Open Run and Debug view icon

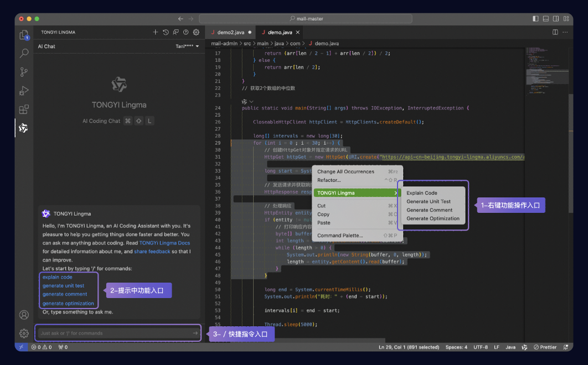pos(24,91)
